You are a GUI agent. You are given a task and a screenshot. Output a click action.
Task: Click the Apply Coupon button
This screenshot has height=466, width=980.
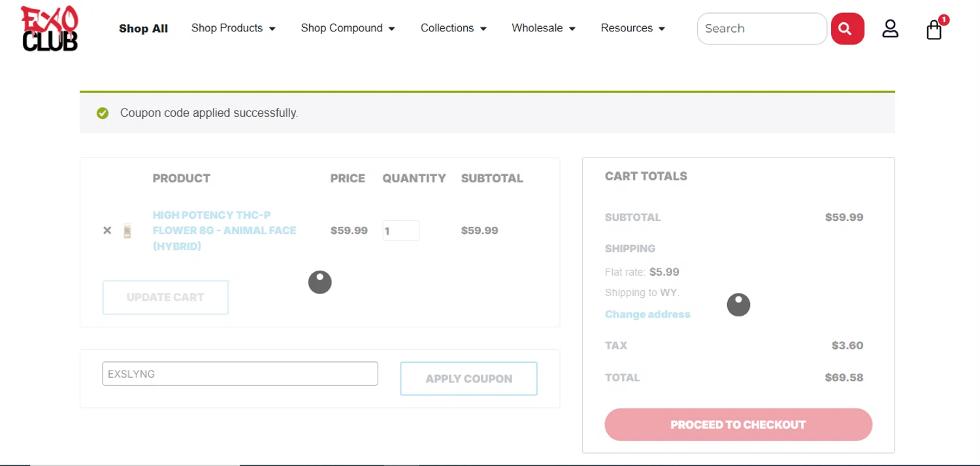coord(468,378)
